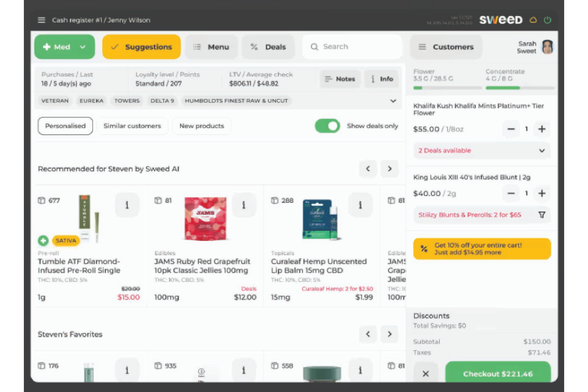Image resolution: width=588 pixels, height=392 pixels.
Task: Click the info icon on favorites item 935
Action: coord(244,370)
